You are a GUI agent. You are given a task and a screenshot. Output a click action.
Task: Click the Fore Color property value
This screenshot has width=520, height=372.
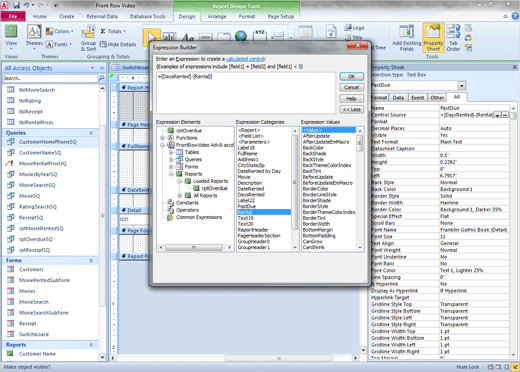click(473, 270)
